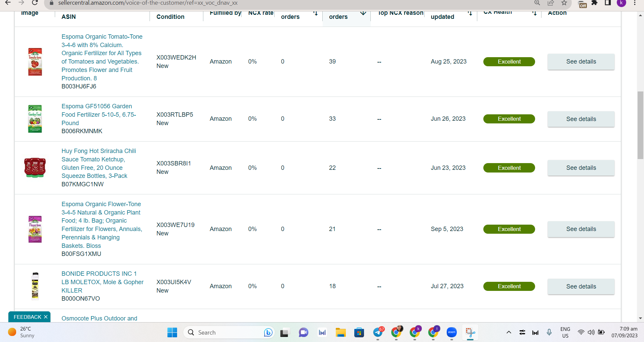This screenshot has width=644, height=342.
Task: Click the scrollbar up arrow
Action: (x=640, y=15)
